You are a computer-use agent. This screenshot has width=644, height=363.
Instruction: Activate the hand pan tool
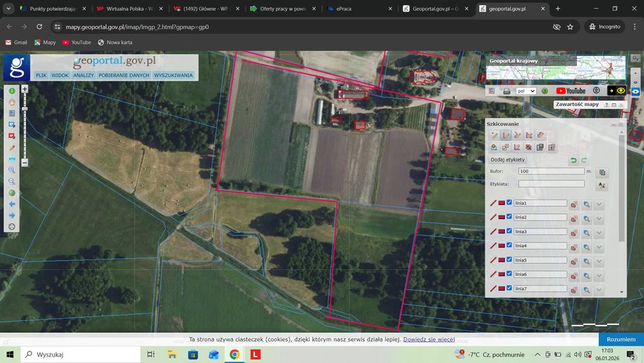[x=12, y=102]
